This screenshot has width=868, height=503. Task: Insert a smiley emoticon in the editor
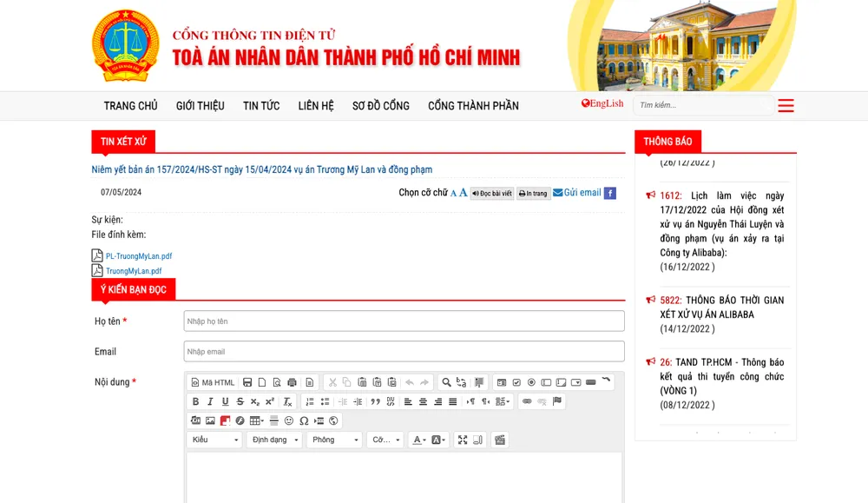(x=289, y=420)
